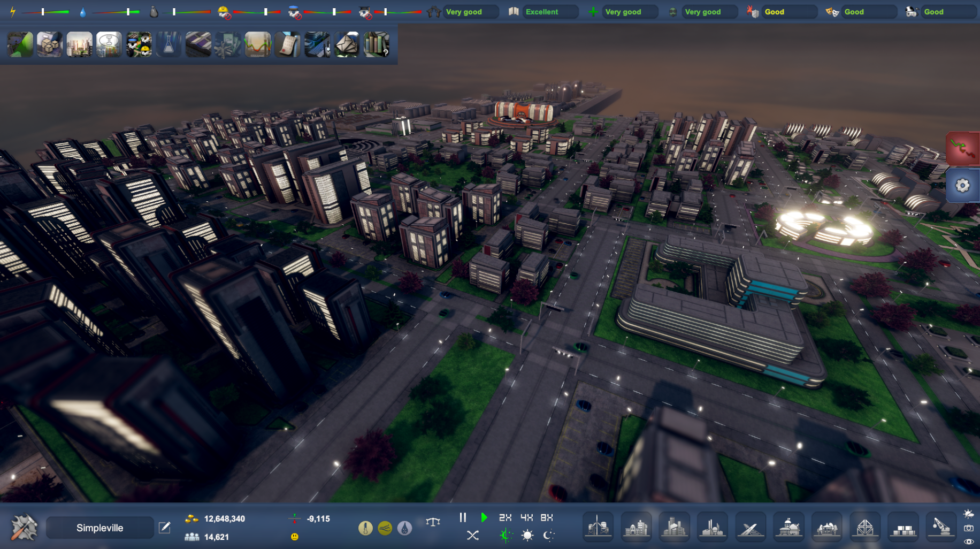The image size is (980, 549).
Task: Click the lightning bolt electricity icon
Action: pos(13,11)
